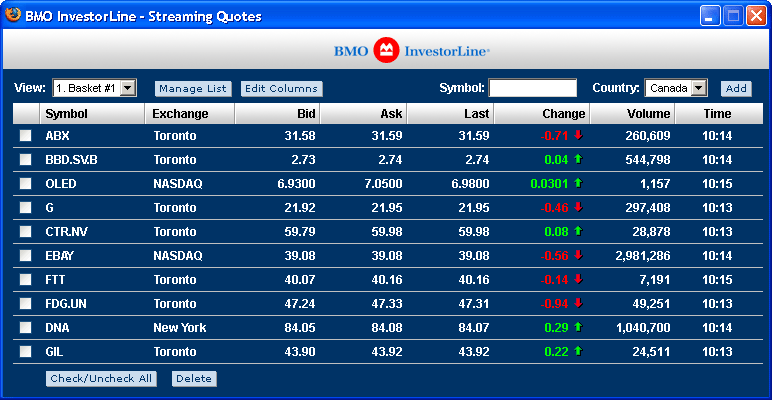772x400 pixels.
Task: Click green up arrow in GIL row
Action: click(x=579, y=351)
